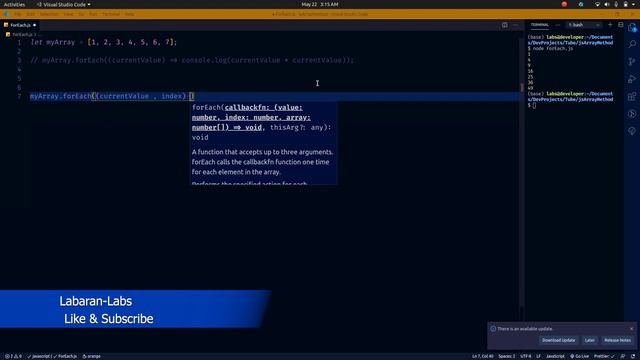Click the node ForEach.js command in terminal
This screenshot has height=360, width=640.
click(x=553, y=48)
